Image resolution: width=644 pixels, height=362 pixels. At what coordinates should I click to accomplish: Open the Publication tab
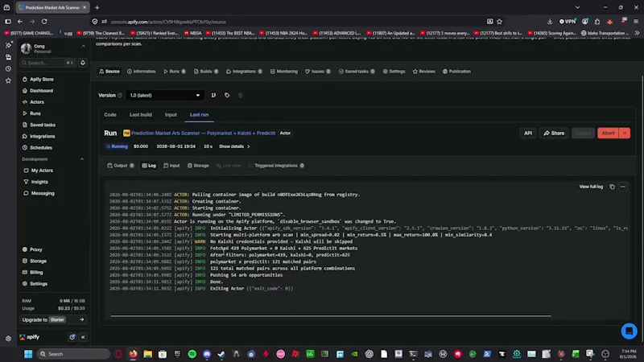click(x=456, y=72)
